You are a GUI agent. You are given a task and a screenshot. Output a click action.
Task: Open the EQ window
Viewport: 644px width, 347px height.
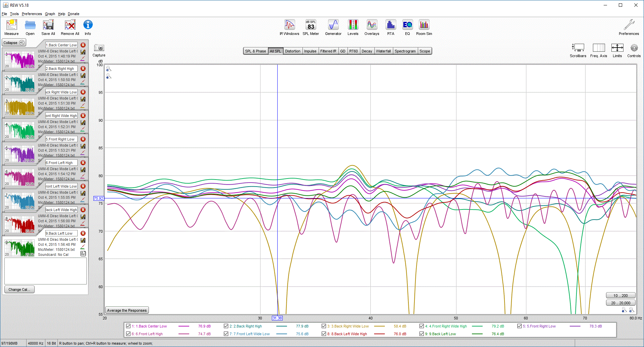407,28
